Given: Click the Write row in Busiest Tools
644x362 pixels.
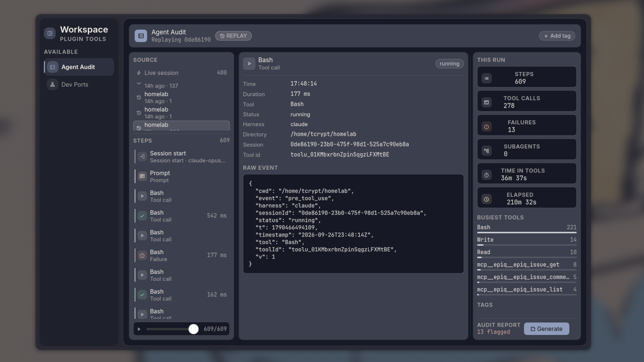Looking at the screenshot, I should pos(527,241).
